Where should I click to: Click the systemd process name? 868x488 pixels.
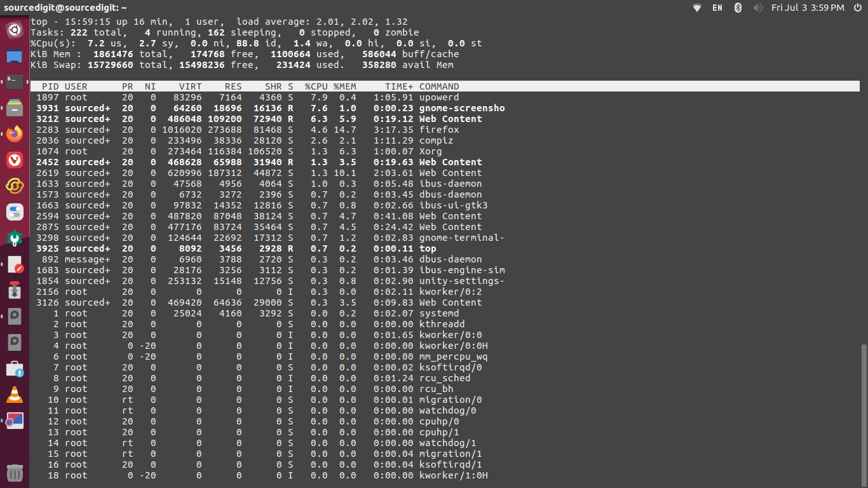coord(439,313)
